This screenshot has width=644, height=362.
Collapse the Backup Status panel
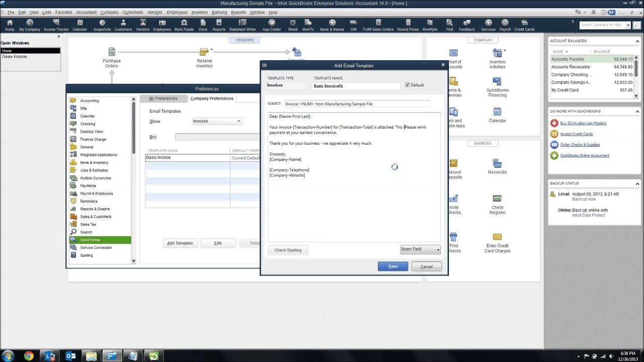click(x=637, y=184)
